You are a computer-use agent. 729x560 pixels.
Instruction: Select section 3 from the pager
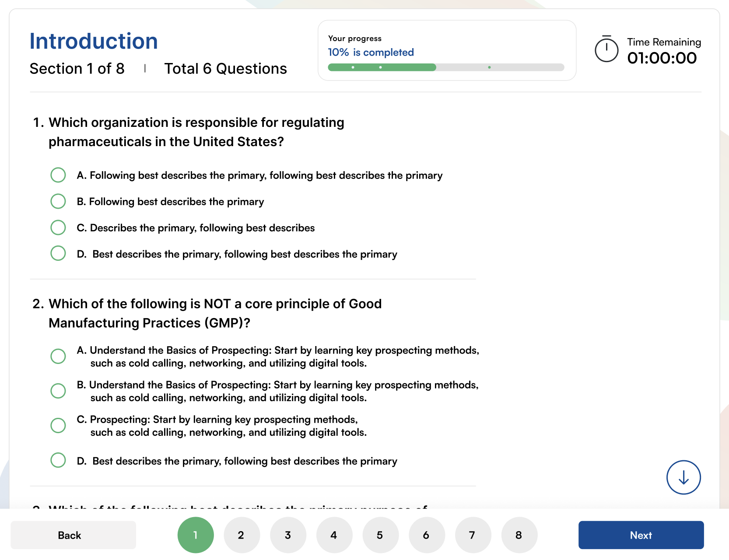click(288, 535)
